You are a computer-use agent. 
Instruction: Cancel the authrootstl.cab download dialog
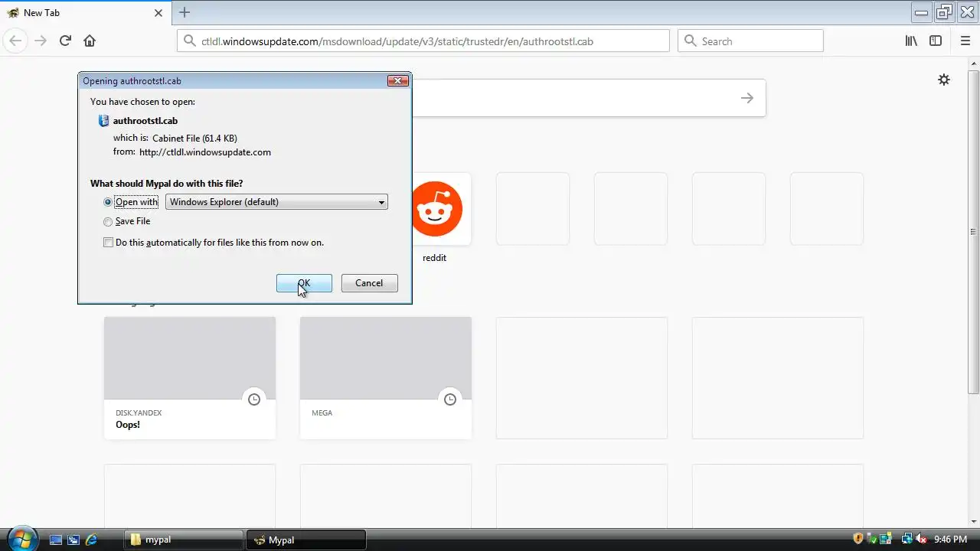pyautogui.click(x=369, y=283)
